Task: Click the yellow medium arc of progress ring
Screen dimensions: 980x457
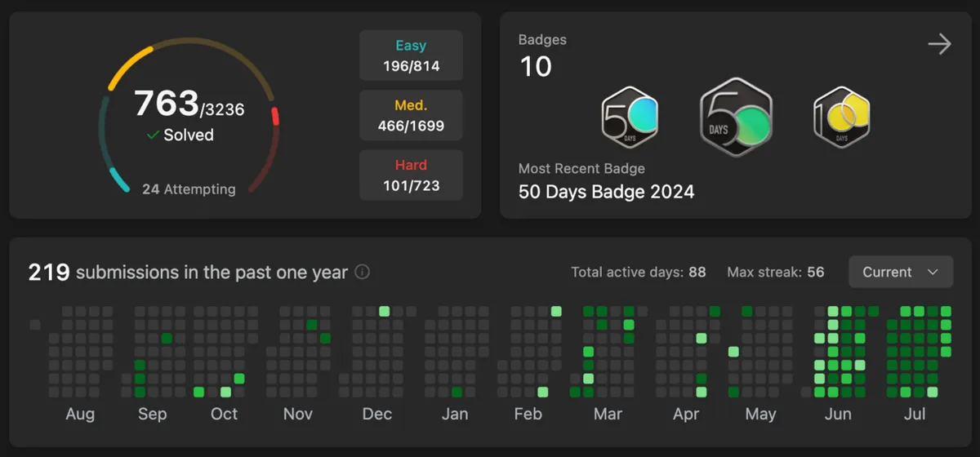Action: (x=129, y=66)
